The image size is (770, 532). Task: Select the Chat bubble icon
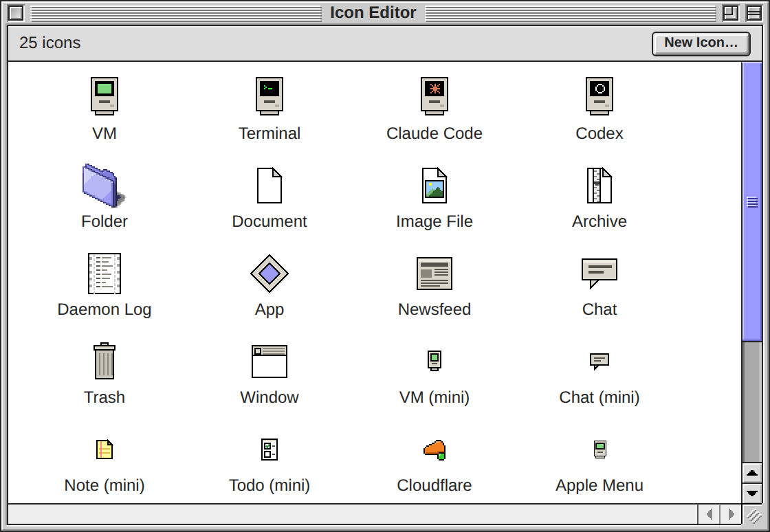tap(599, 274)
